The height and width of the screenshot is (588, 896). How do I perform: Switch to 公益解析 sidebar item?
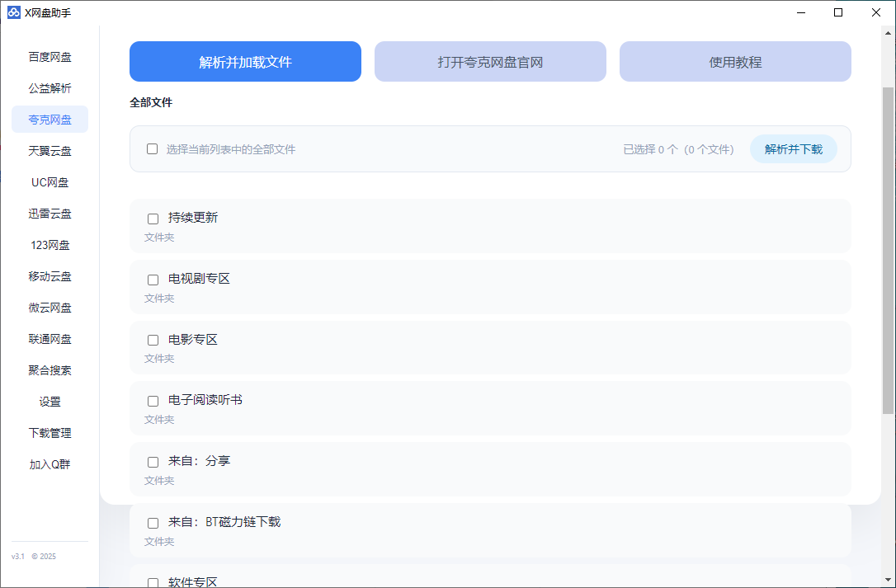pyautogui.click(x=50, y=88)
